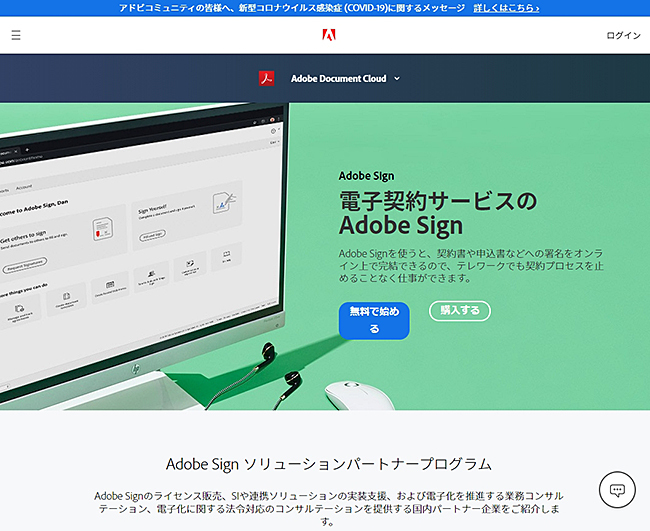This screenshot has width=650, height=531.
Task: Open the hamburger navigation menu
Action: pos(16,35)
